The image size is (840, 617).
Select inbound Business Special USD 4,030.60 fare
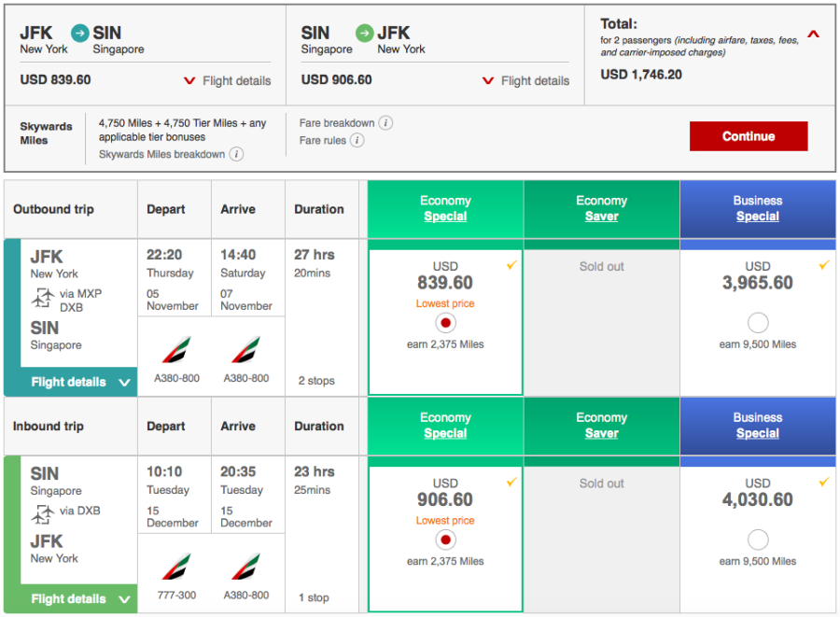758,540
